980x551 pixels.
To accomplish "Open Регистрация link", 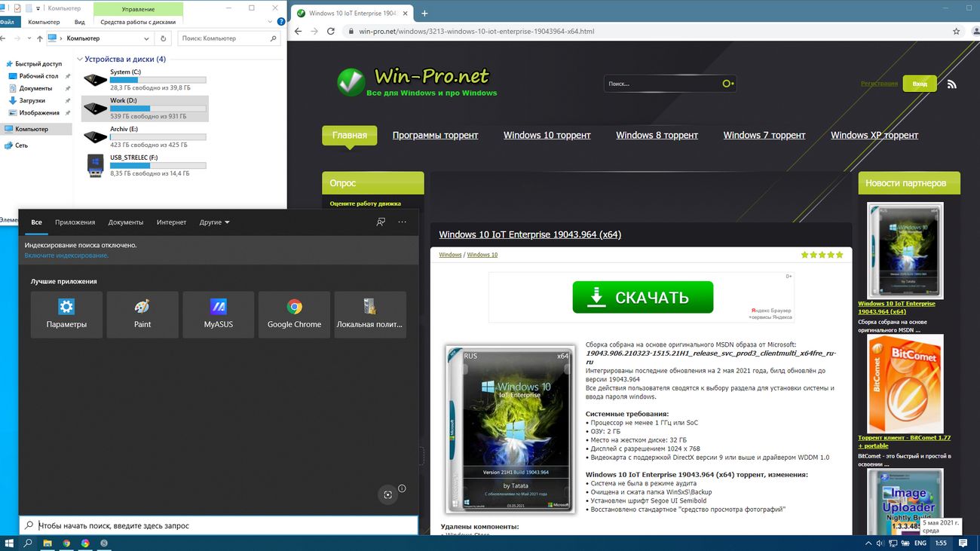I will click(x=879, y=84).
